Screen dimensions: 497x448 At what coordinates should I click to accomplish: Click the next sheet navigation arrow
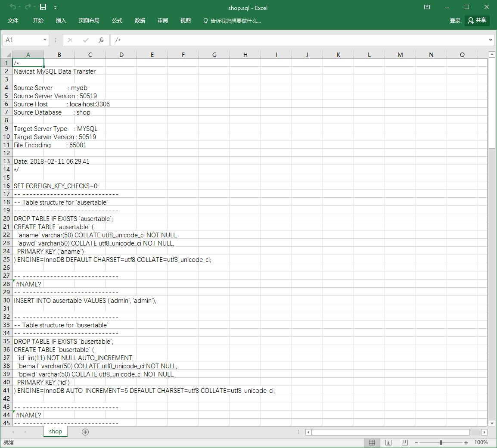click(x=25, y=432)
